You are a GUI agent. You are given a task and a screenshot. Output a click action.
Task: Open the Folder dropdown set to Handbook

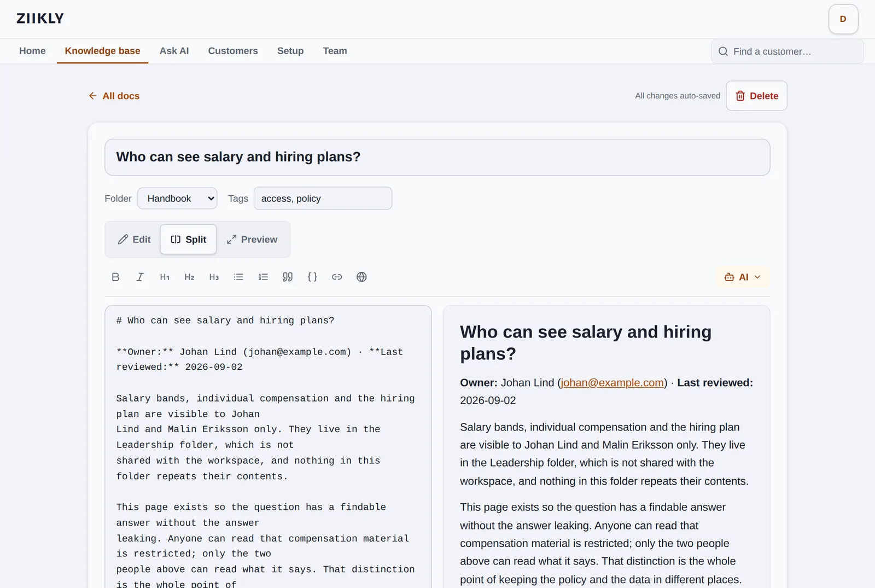(x=177, y=199)
